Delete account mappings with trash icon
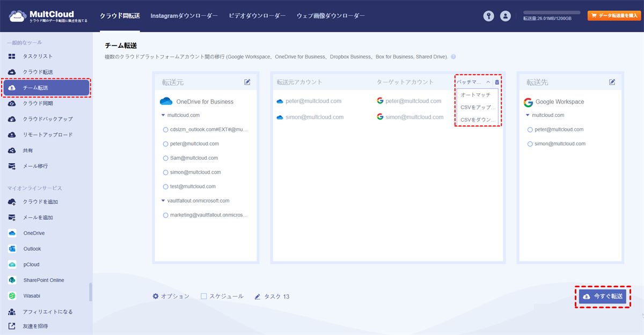 (497, 82)
